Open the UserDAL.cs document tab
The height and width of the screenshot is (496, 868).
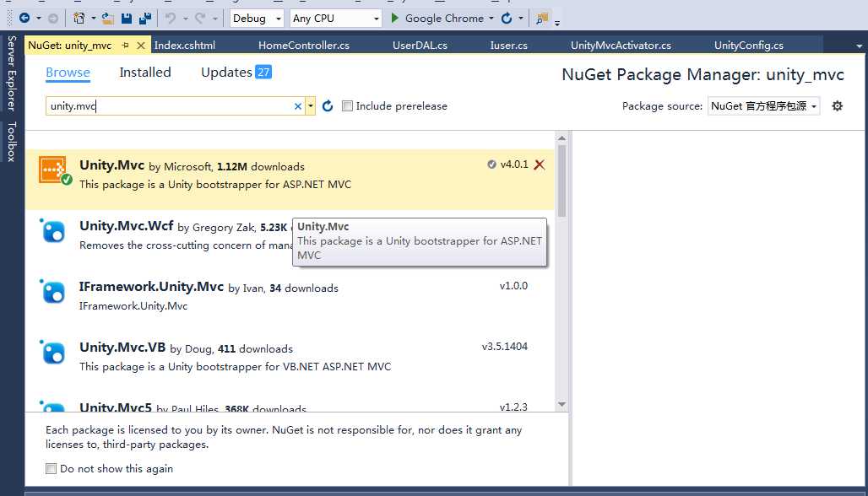click(x=420, y=46)
